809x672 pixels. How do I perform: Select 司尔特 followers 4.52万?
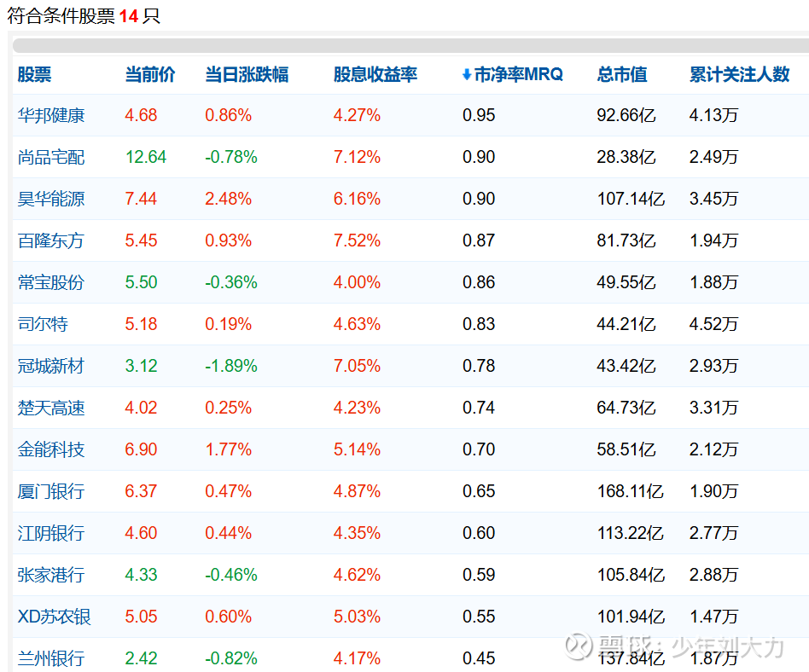click(713, 324)
